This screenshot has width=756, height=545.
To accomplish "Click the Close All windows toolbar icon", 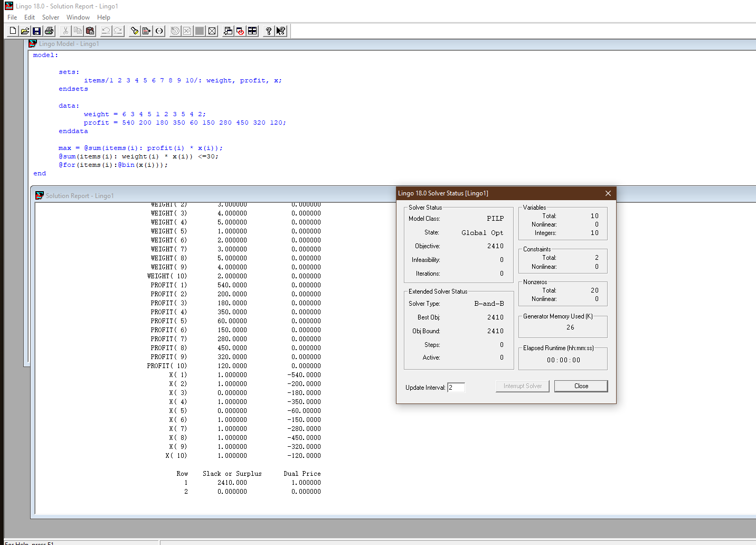I will click(240, 31).
